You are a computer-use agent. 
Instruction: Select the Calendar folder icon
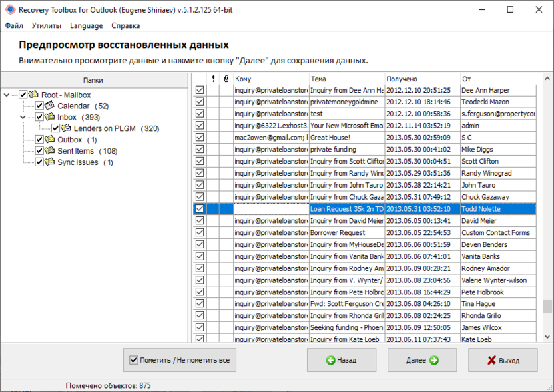pos(49,106)
